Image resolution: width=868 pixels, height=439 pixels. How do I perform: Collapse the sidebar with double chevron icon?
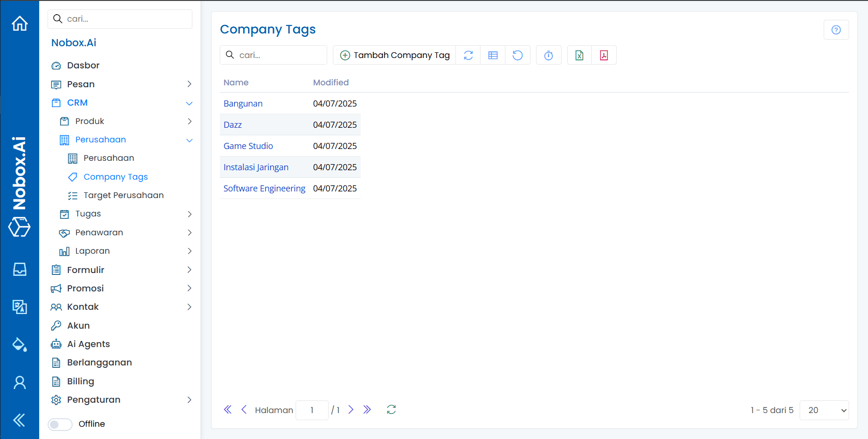point(19,419)
